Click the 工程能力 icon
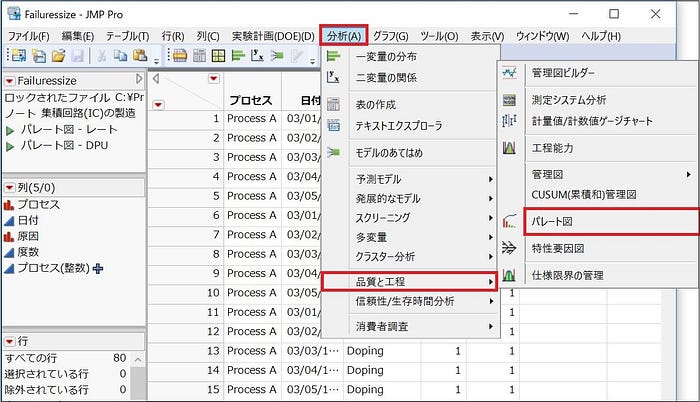Screen dimensions: 700x402 pyautogui.click(x=509, y=148)
